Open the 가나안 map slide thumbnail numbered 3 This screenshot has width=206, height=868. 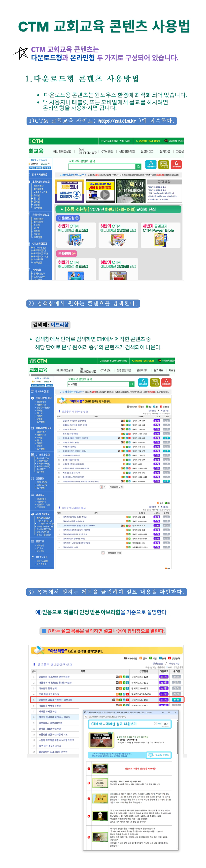coord(100,798)
